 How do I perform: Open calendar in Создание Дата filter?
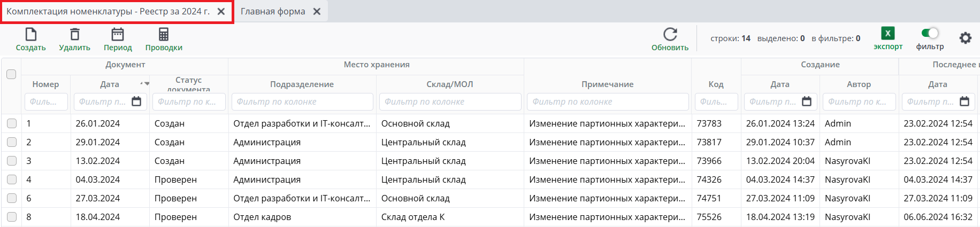pyautogui.click(x=807, y=101)
